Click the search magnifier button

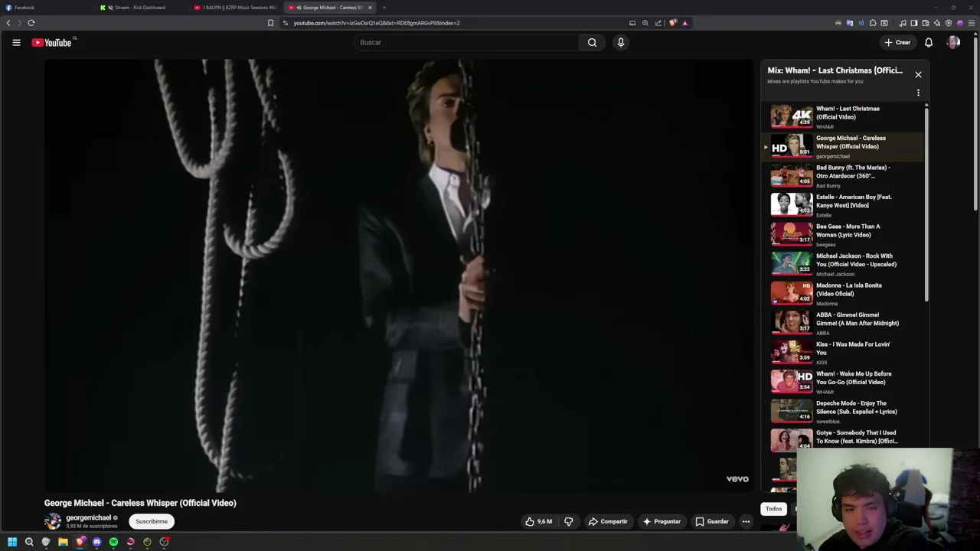point(592,43)
